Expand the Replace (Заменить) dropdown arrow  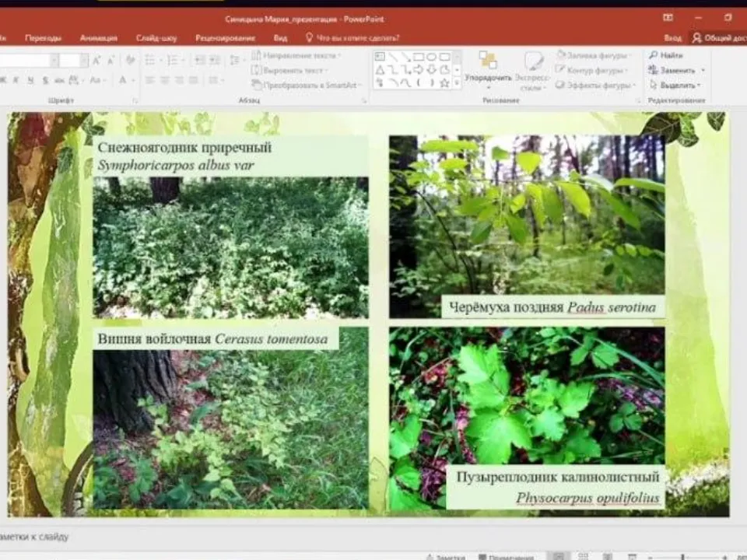click(x=703, y=71)
